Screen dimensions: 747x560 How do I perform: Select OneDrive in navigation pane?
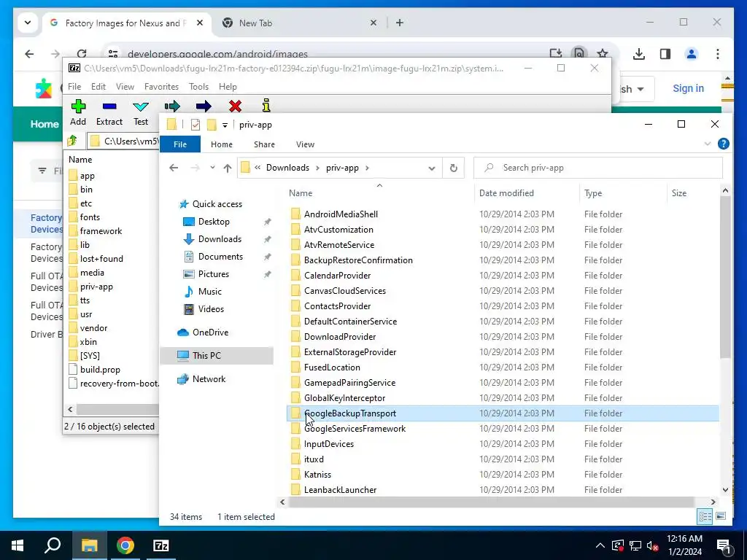click(210, 332)
